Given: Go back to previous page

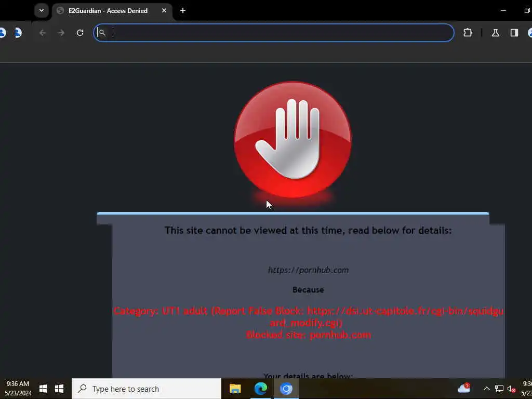Looking at the screenshot, I should (43, 33).
